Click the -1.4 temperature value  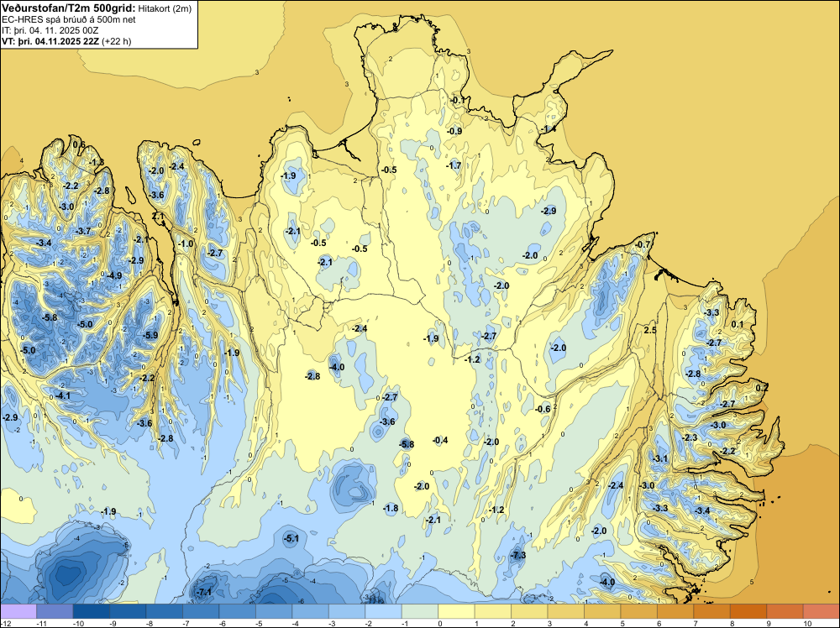pos(548,129)
